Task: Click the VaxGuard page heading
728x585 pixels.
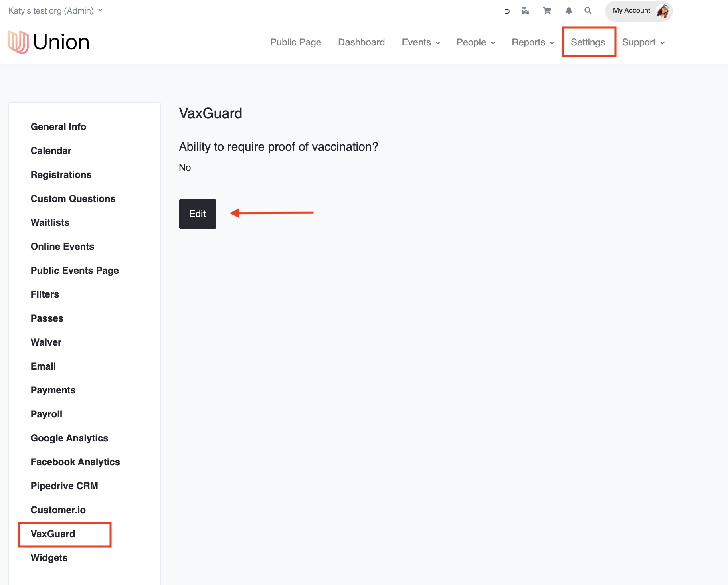Action: [210, 113]
